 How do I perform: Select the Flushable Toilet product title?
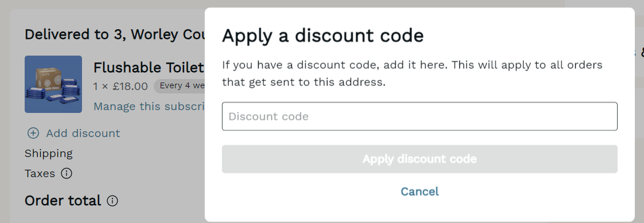click(149, 67)
